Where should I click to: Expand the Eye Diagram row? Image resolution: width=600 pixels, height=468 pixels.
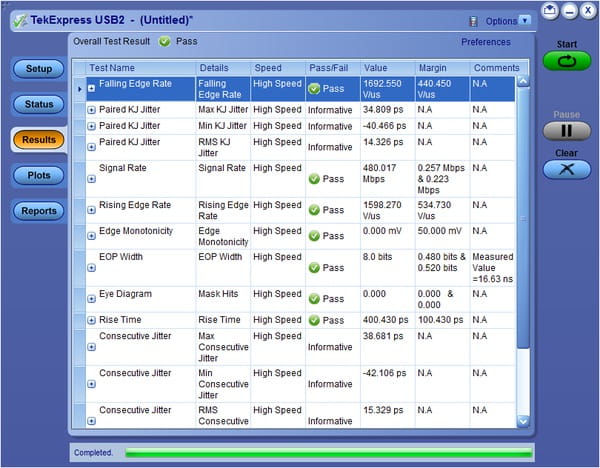pos(91,299)
